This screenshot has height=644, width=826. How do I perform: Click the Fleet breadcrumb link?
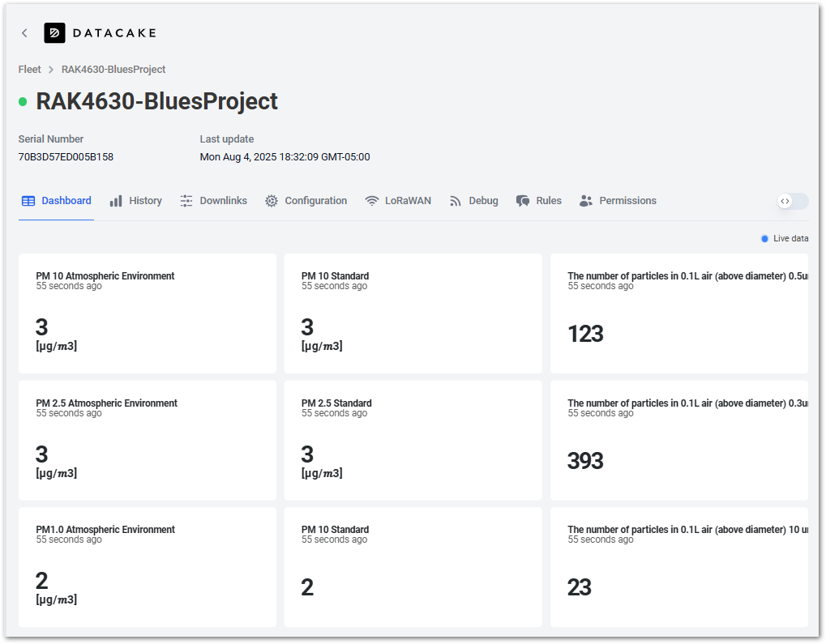tap(29, 70)
